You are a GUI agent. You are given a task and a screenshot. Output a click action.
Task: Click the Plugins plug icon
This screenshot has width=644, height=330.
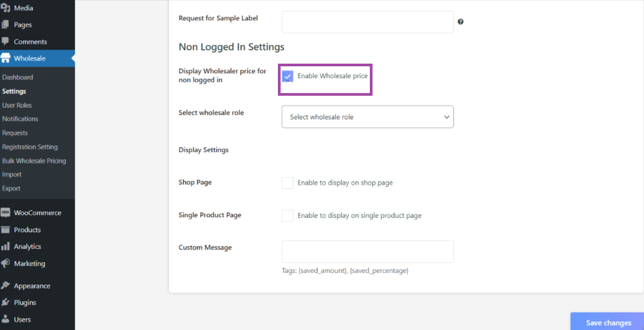coord(5,303)
